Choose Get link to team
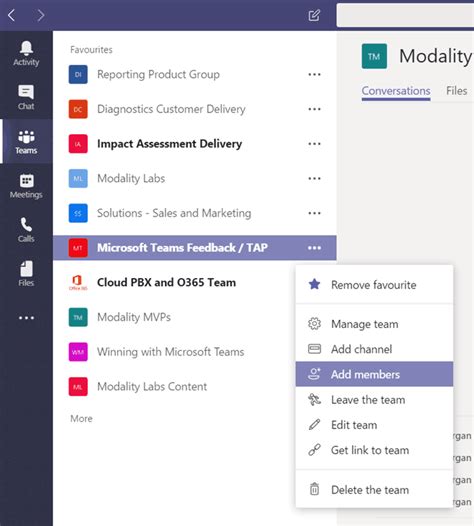The width and height of the screenshot is (474, 526). [x=374, y=450]
